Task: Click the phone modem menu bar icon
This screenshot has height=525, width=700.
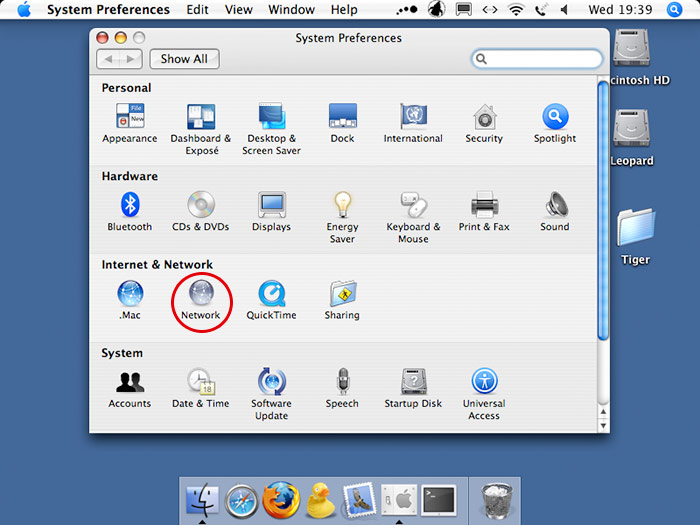Action: (541, 9)
